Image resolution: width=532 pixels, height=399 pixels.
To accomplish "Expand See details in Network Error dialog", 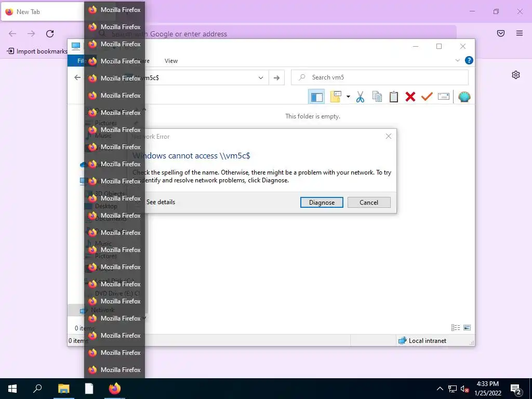I will point(161,202).
